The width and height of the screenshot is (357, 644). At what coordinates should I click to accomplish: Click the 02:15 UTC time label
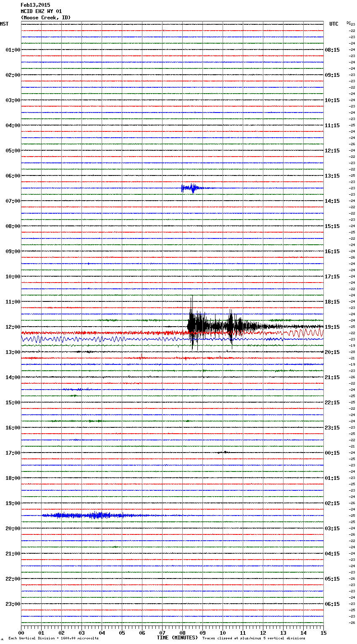[x=332, y=503]
